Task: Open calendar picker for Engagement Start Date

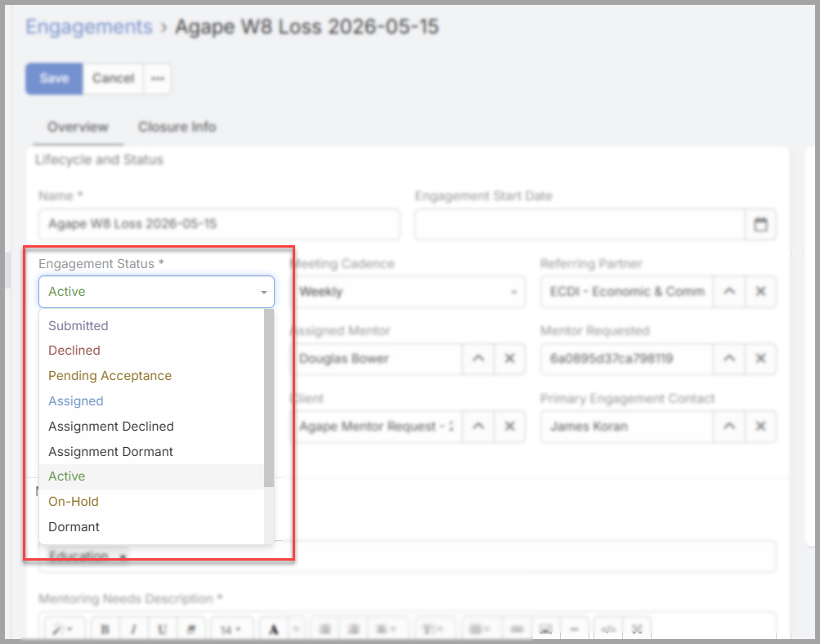Action: [x=760, y=225]
